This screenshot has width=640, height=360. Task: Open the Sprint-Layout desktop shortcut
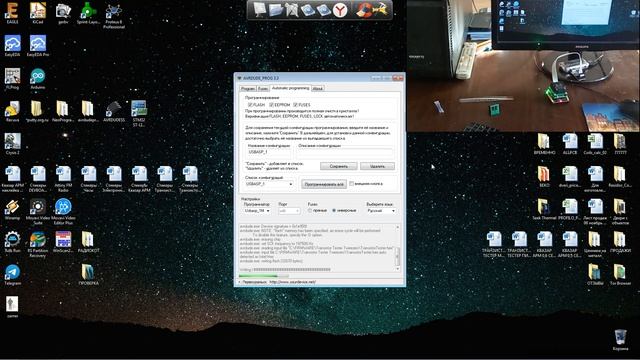click(88, 13)
